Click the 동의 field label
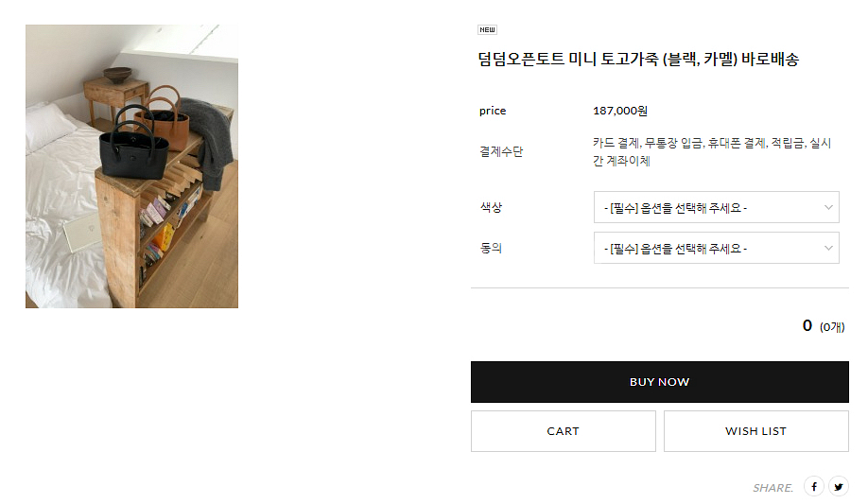Image resolution: width=868 pixels, height=504 pixels. (x=491, y=249)
